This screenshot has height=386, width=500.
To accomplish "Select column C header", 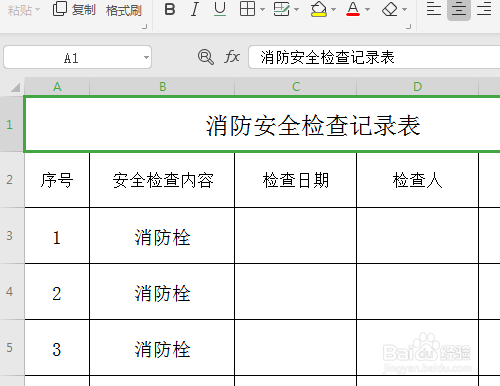I will [x=296, y=87].
